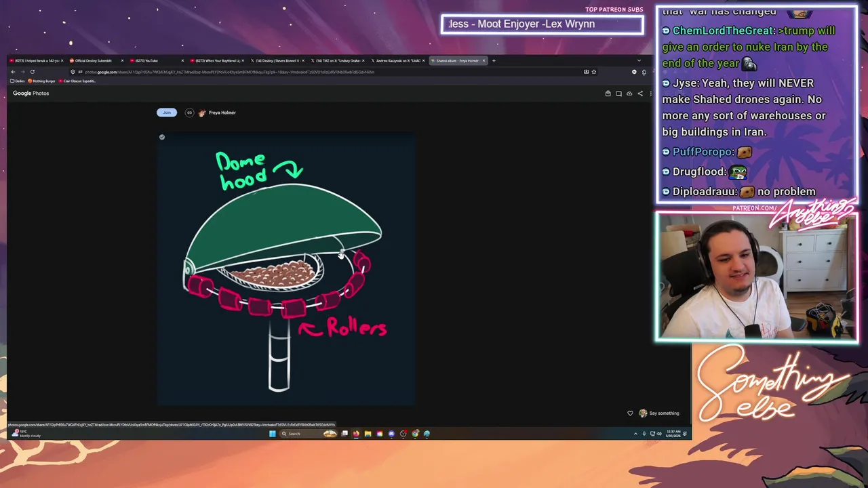868x488 pixels.
Task: Click Jyse username in chat
Action: [x=686, y=83]
